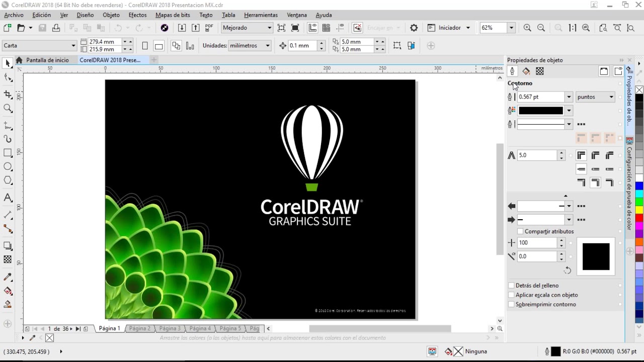This screenshot has width=644, height=362.
Task: Enable Sobreimprimir contorno checkbox
Action: point(511,305)
